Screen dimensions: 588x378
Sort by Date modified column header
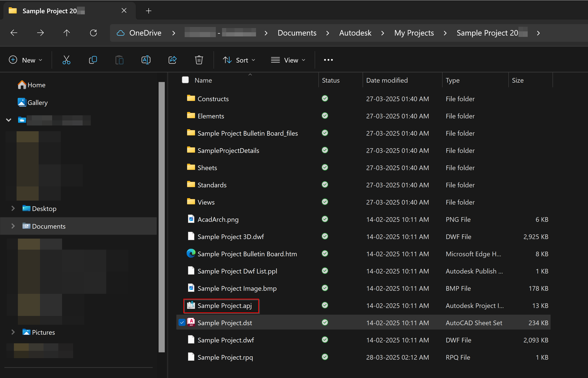[x=387, y=80]
